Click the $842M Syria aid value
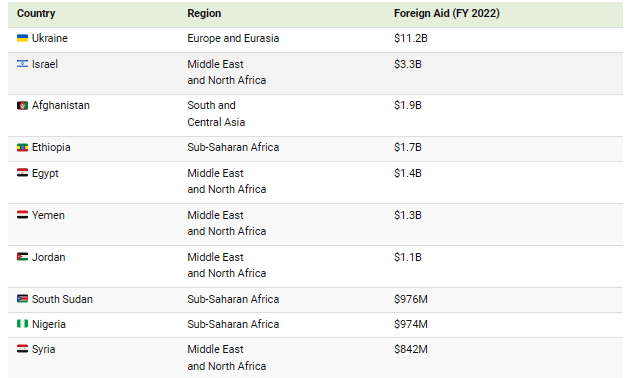Image resolution: width=642 pixels, height=378 pixels. 411,349
